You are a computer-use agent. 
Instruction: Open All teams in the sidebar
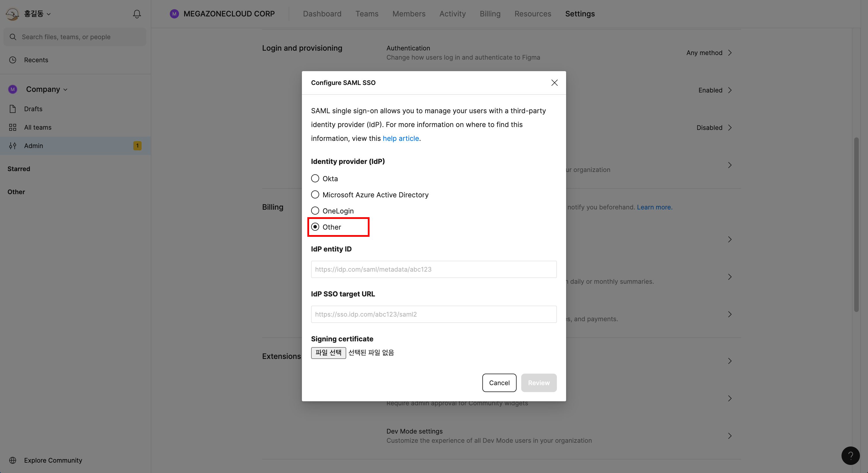pos(75,127)
